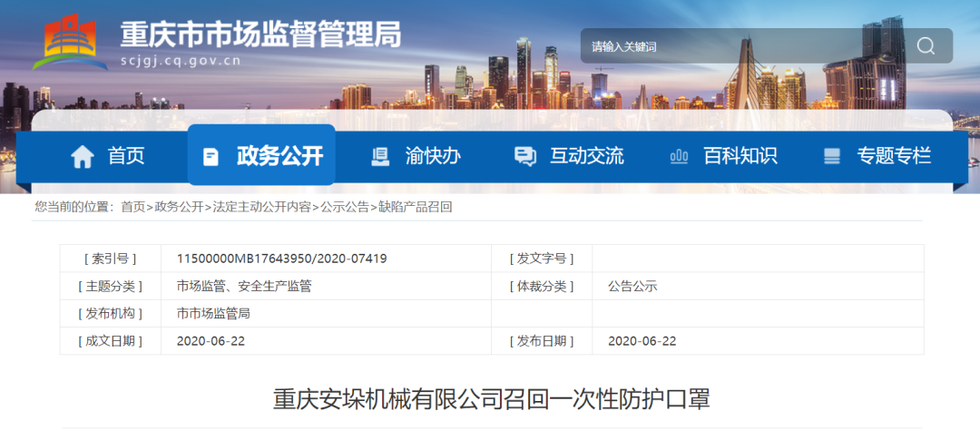This screenshot has height=440, width=980.
Task: Select the 渝快办 menu item
Action: (433, 156)
